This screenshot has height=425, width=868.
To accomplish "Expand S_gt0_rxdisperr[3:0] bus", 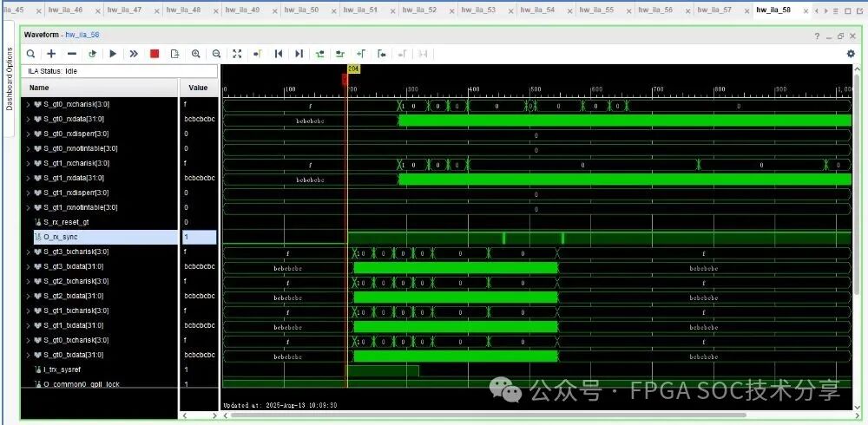I will click(29, 134).
